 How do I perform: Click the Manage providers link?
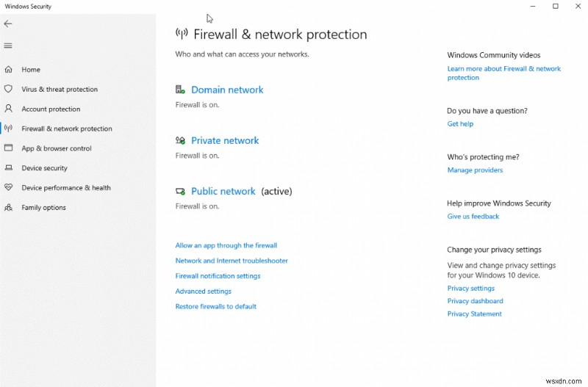475,170
